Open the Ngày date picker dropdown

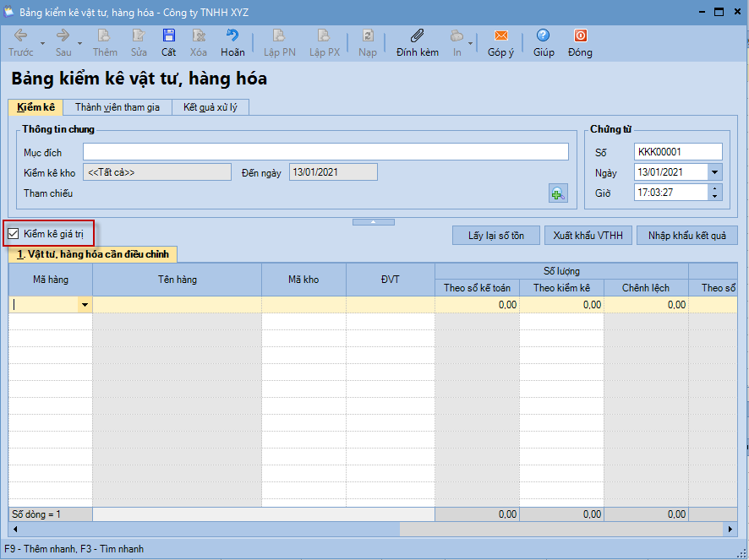coord(714,171)
